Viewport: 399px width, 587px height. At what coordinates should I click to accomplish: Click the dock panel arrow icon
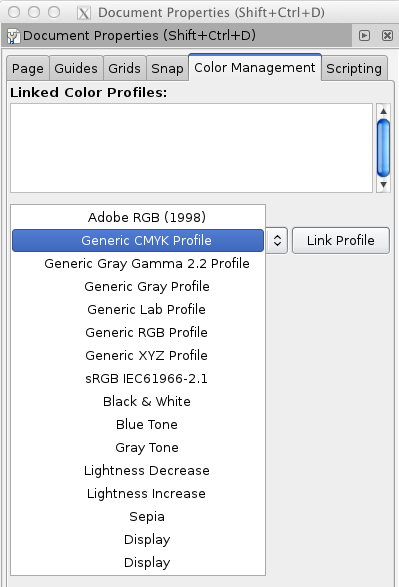(x=364, y=36)
